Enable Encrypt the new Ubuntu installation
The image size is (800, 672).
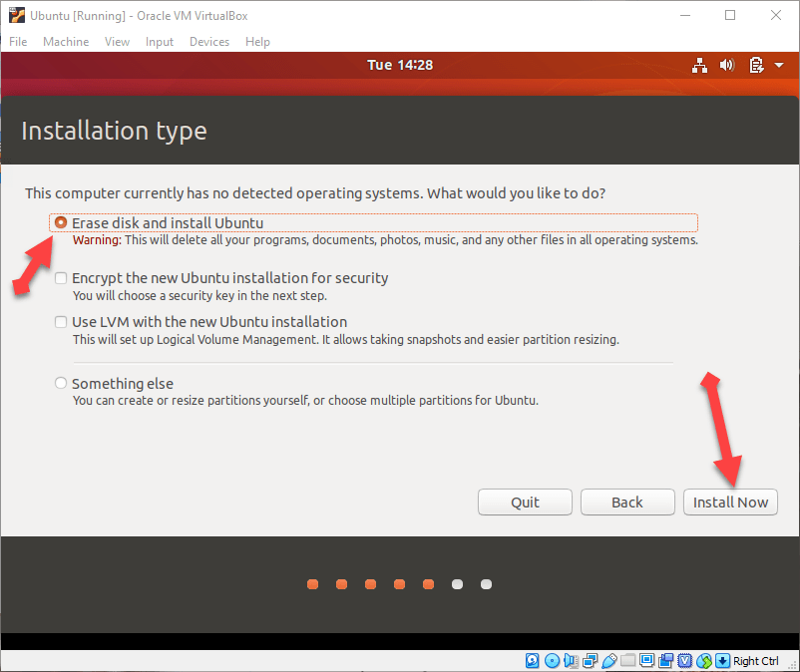(62, 278)
